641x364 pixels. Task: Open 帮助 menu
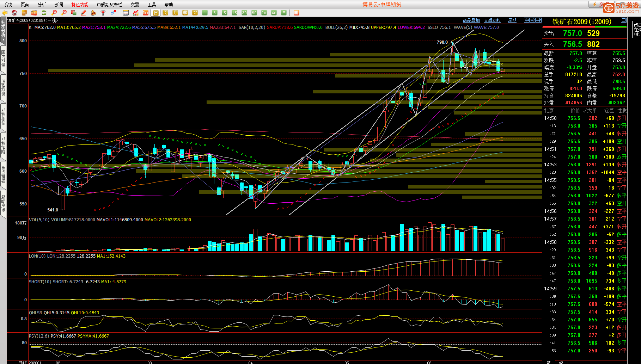pyautogui.click(x=169, y=5)
